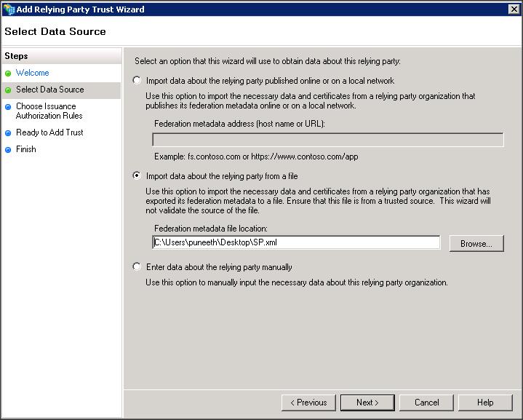Click the Federation metadata address field
Viewport: 523px width, 420px height.
click(327, 140)
